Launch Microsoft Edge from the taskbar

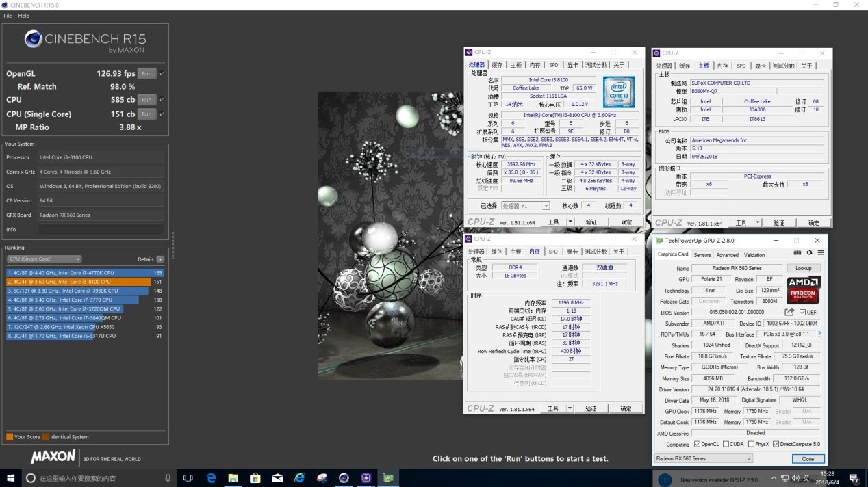[211, 478]
